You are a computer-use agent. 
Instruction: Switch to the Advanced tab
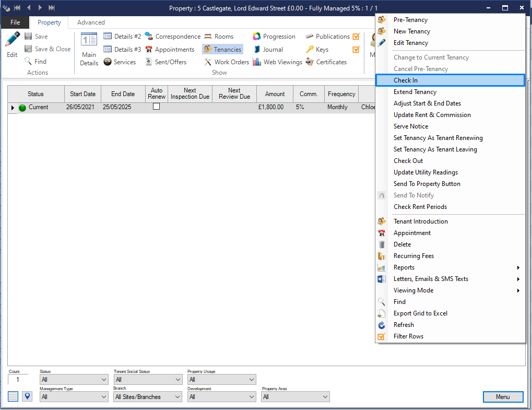click(91, 22)
